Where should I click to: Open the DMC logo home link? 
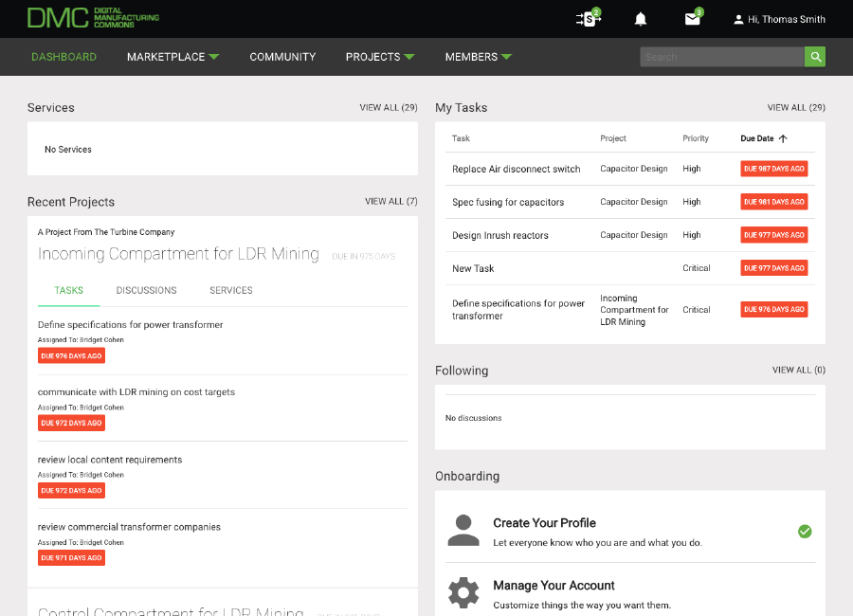(x=93, y=18)
